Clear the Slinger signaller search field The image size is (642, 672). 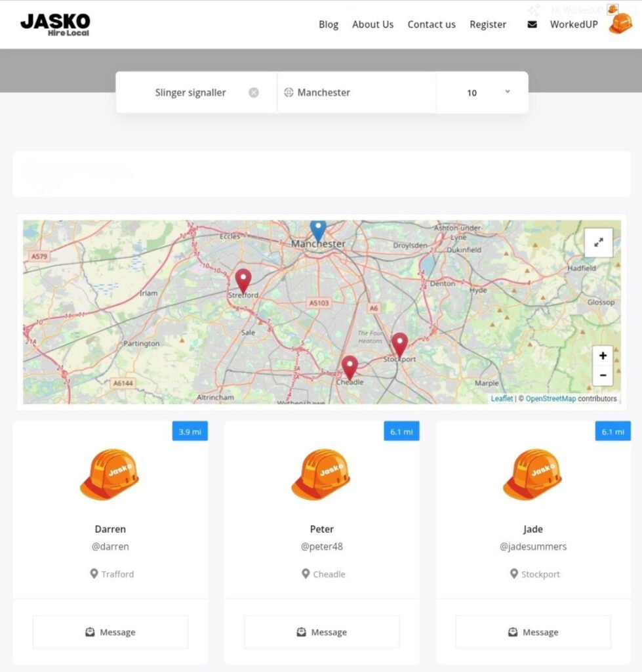coord(254,93)
